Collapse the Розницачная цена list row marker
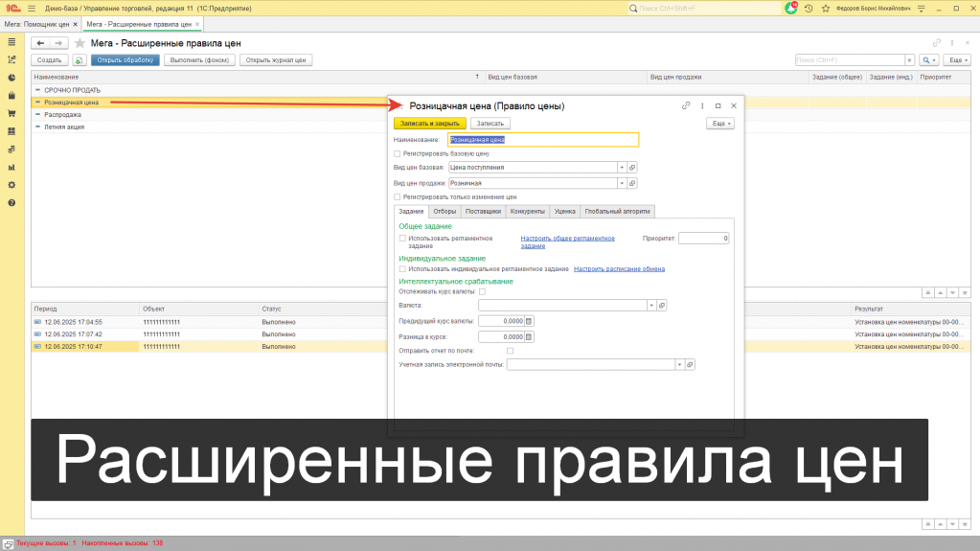980x551 pixels. tap(37, 102)
